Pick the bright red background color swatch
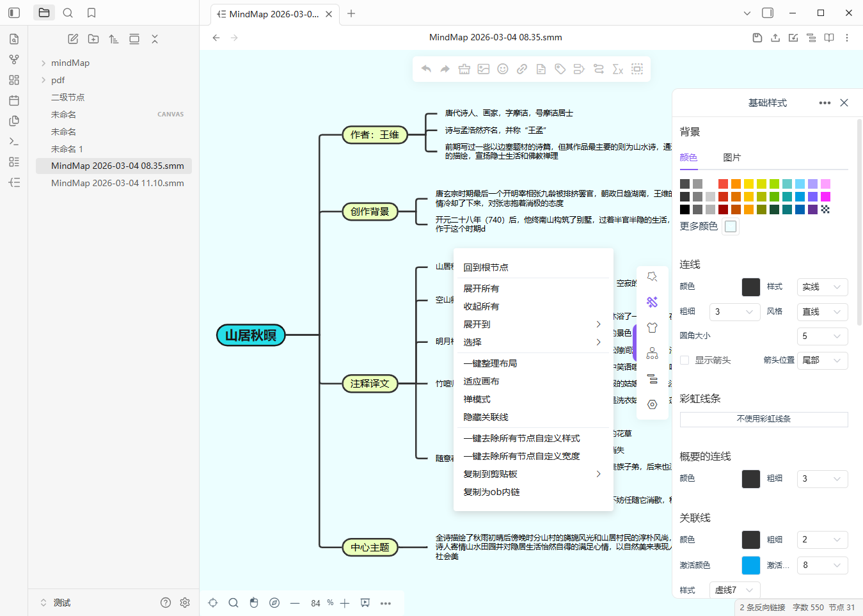 pyautogui.click(x=723, y=184)
